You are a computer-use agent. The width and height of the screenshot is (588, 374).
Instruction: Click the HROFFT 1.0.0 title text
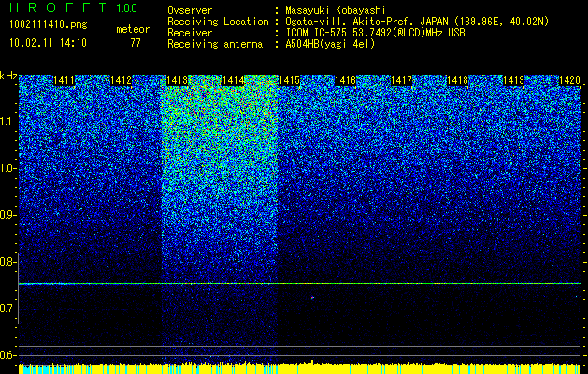point(73,7)
